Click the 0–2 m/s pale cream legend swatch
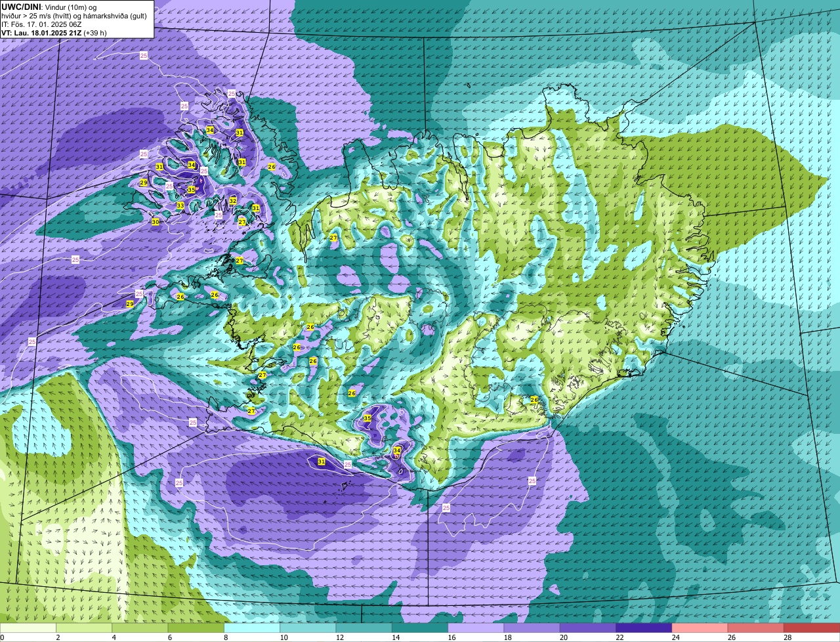This screenshot has width=840, height=642. 28,628
